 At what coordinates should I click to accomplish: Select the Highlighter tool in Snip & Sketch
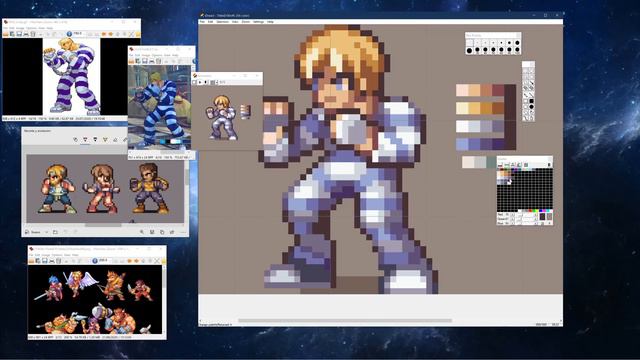pyautogui.click(x=105, y=140)
